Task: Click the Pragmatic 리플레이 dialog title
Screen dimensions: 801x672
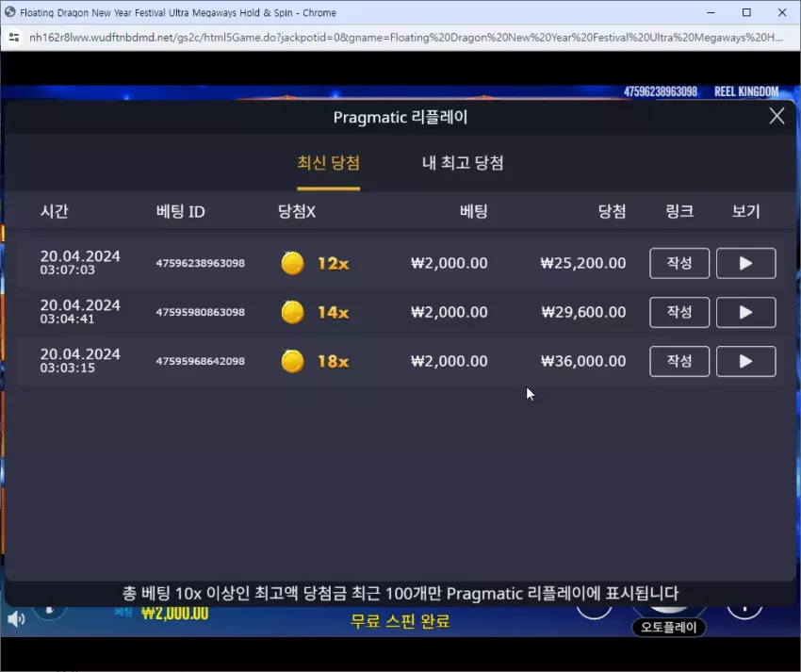Action: pyautogui.click(x=400, y=118)
